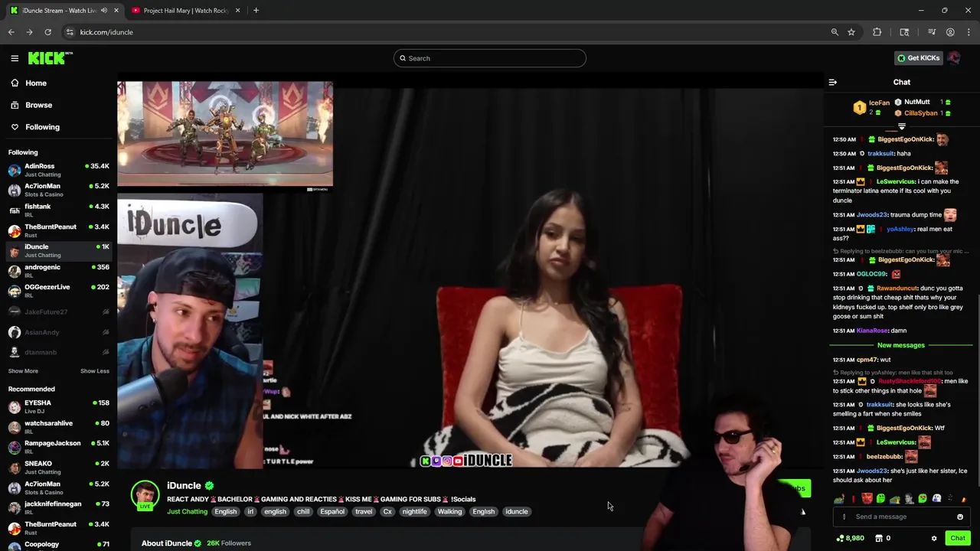
Task: Click the 8,980 channel points icon
Action: pyautogui.click(x=840, y=538)
